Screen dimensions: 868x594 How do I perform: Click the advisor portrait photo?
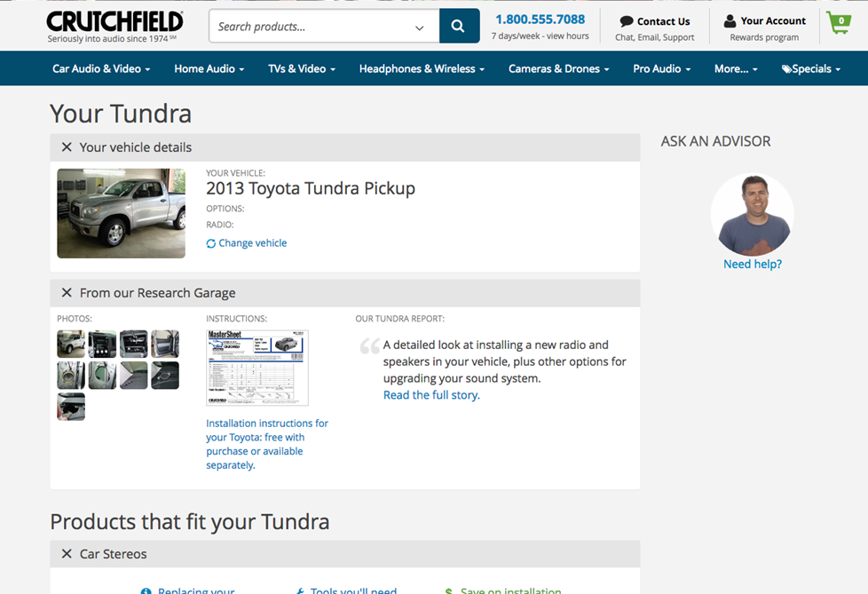pyautogui.click(x=753, y=214)
